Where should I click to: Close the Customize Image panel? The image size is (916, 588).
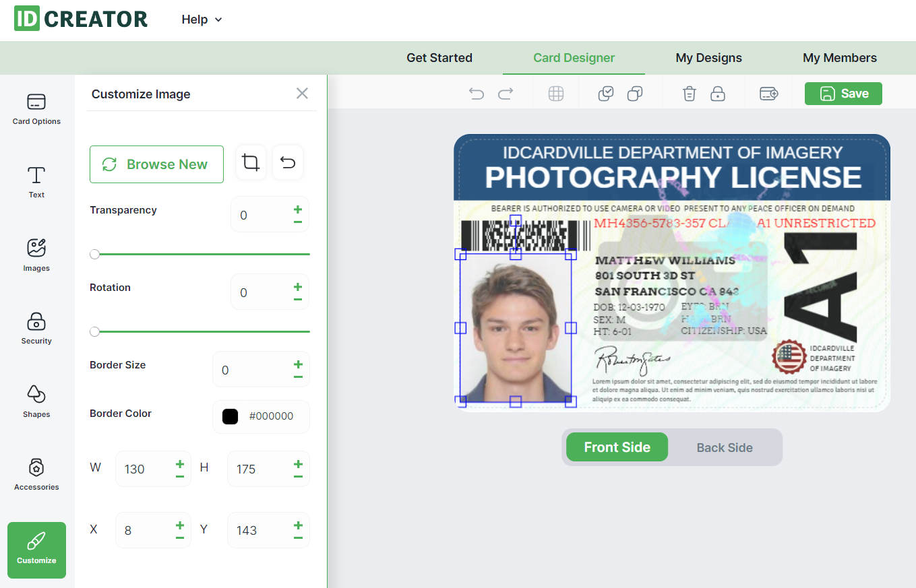[x=302, y=94]
